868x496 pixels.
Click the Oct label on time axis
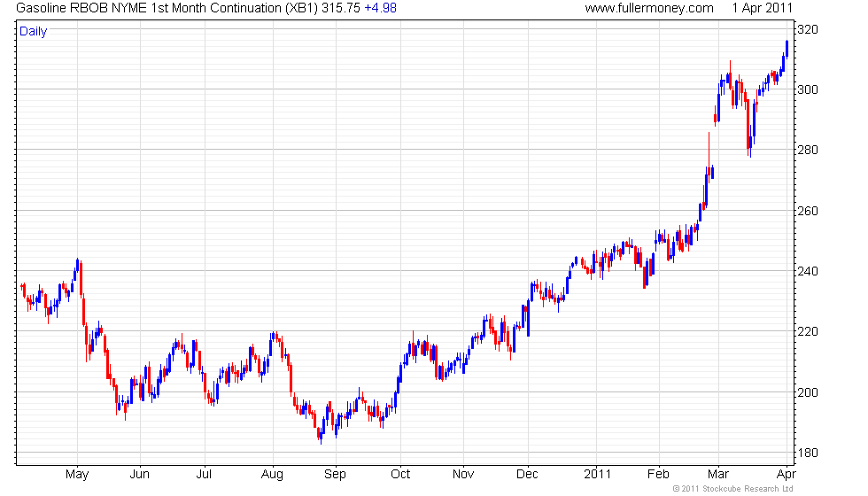(x=400, y=475)
